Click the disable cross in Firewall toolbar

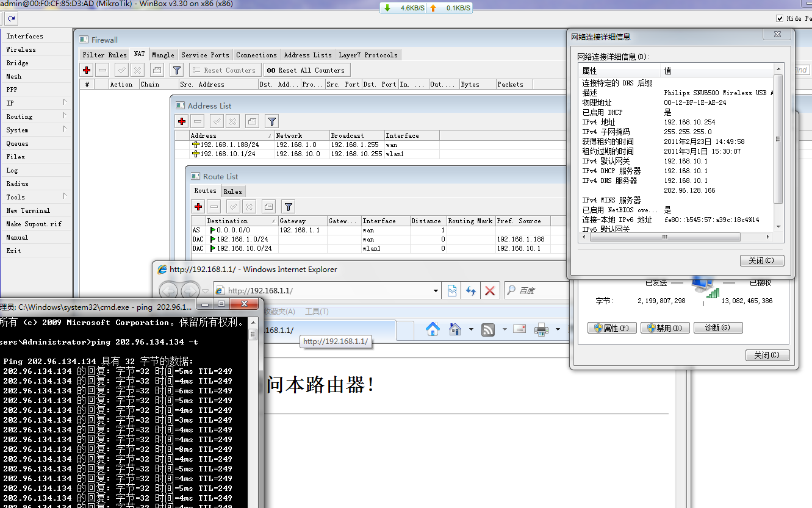[x=137, y=70]
